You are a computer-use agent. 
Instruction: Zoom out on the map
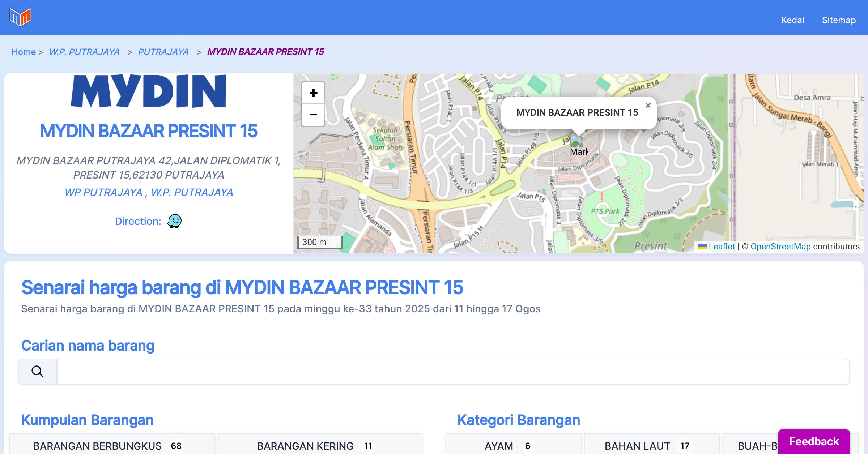coord(313,115)
